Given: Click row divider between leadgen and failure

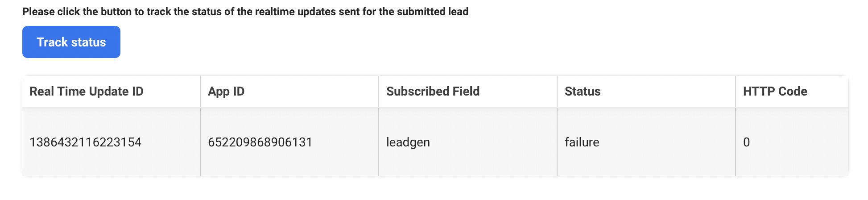Looking at the screenshot, I should (557, 142).
